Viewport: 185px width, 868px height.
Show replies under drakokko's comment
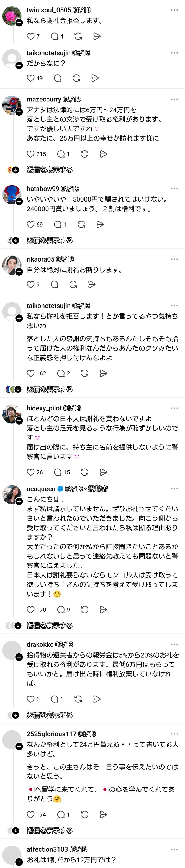(x=50, y=715)
